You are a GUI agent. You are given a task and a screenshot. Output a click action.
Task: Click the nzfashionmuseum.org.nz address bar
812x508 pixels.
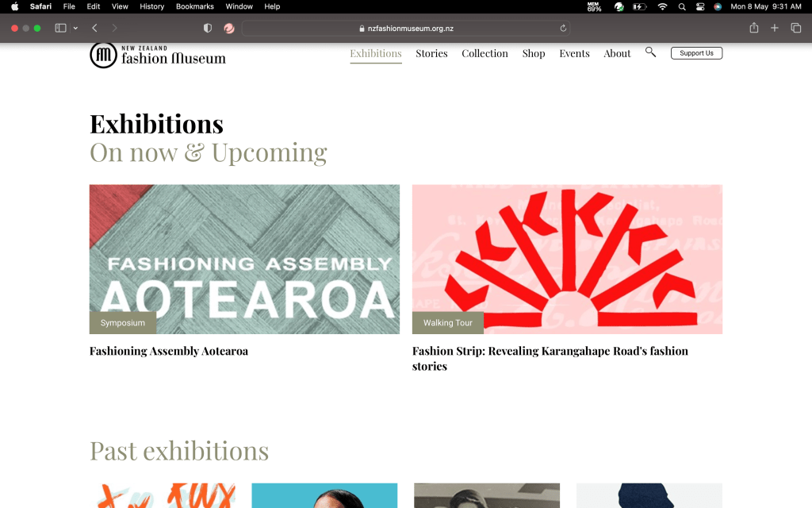pyautogui.click(x=405, y=28)
